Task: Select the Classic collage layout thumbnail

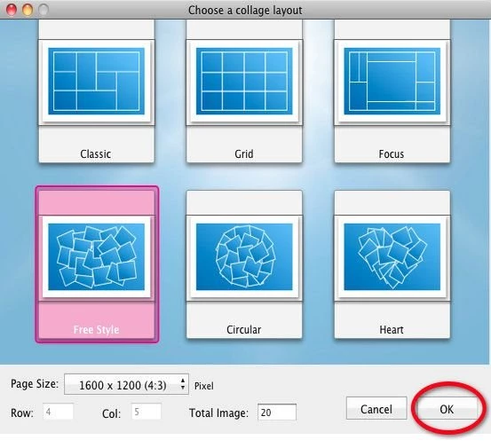Action: (x=97, y=82)
